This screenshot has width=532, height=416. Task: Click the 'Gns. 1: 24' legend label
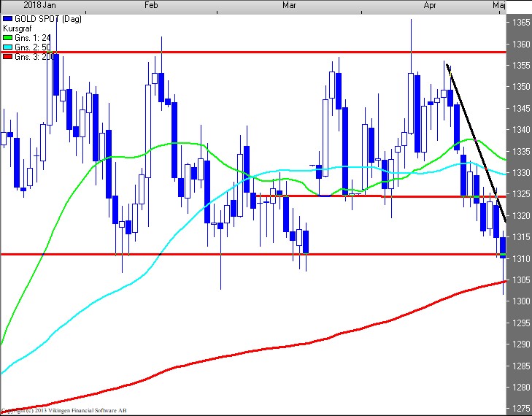tap(33, 38)
